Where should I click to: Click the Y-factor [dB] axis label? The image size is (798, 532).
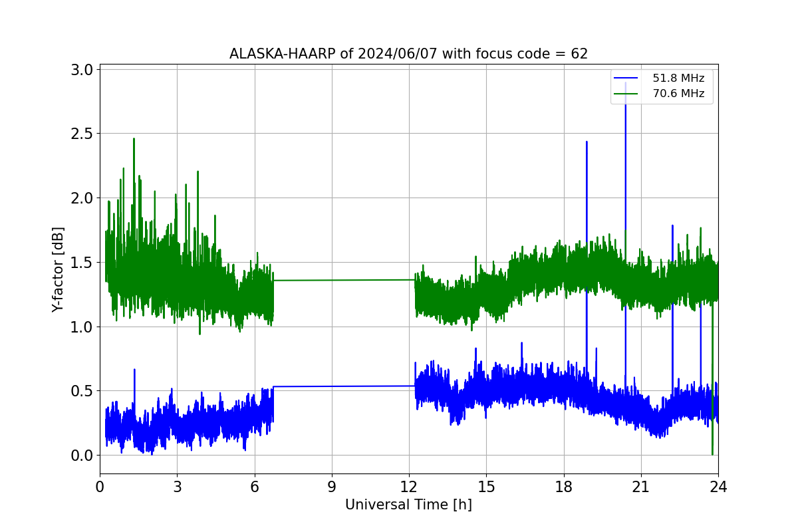[59, 270]
